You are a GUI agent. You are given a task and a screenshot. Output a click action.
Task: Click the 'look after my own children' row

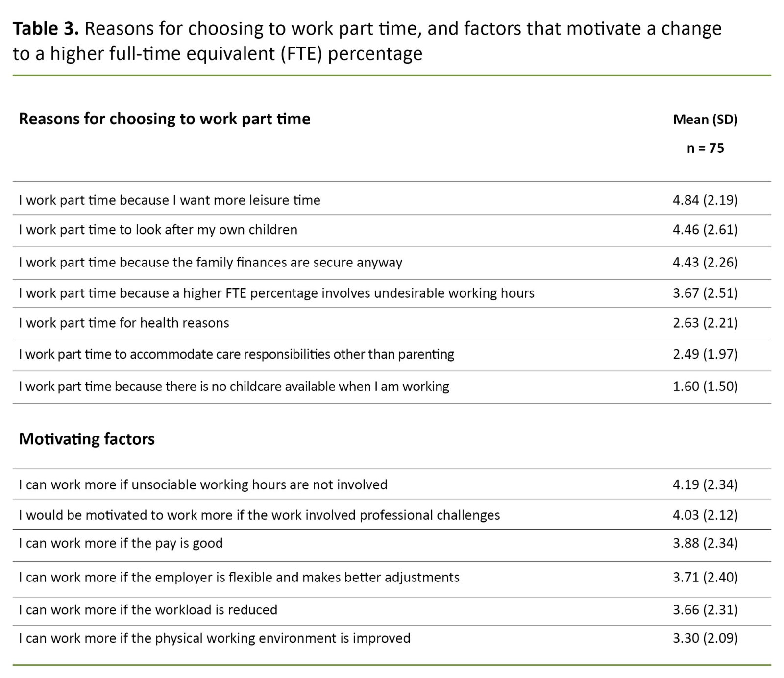pyautogui.click(x=158, y=230)
